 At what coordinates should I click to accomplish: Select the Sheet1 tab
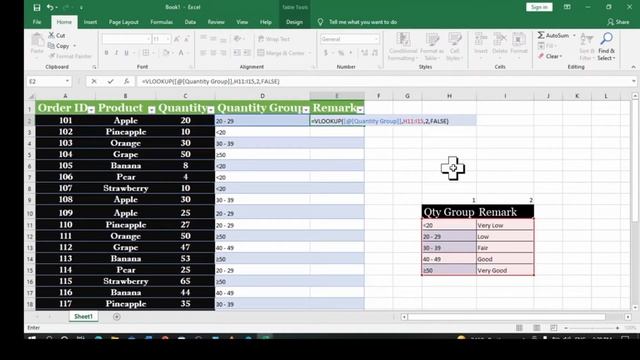point(83,316)
